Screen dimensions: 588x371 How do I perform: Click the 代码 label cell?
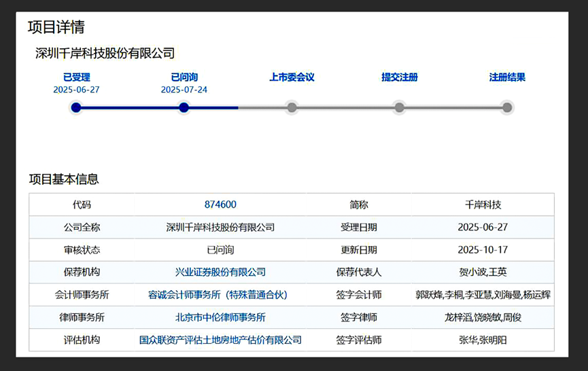click(x=82, y=205)
